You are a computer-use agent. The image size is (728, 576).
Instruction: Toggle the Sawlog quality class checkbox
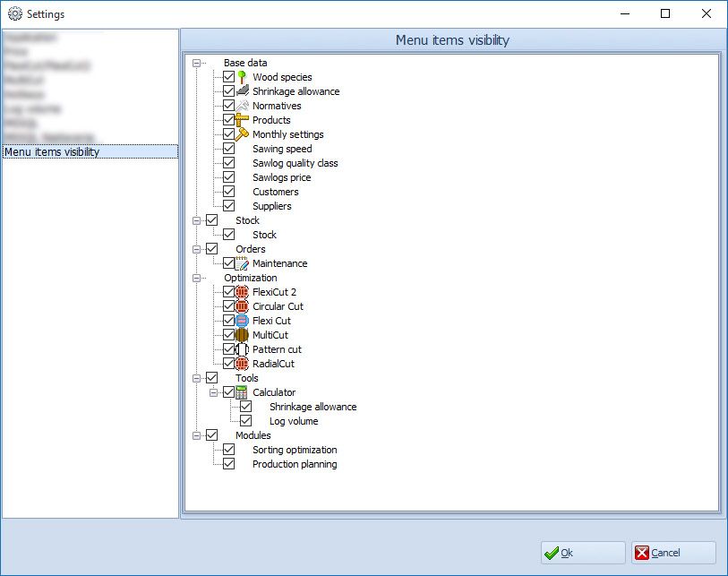tap(228, 163)
